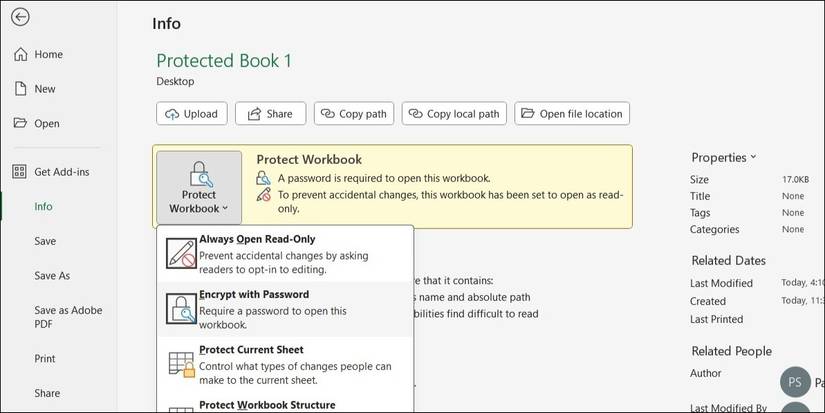Click the Share button near the title
825x413 pixels.
click(x=270, y=114)
